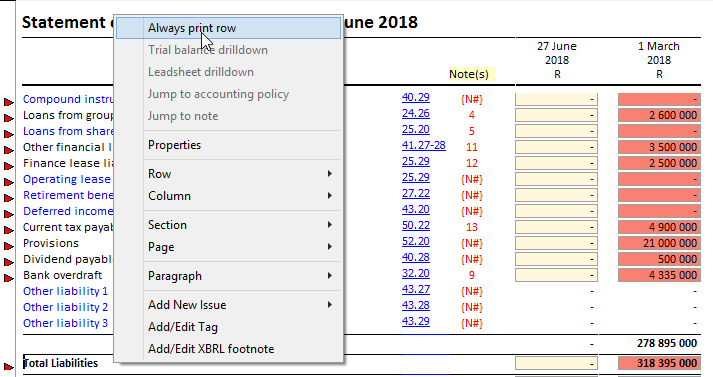Open reference link 25.20
The height and width of the screenshot is (377, 713).
tap(416, 129)
